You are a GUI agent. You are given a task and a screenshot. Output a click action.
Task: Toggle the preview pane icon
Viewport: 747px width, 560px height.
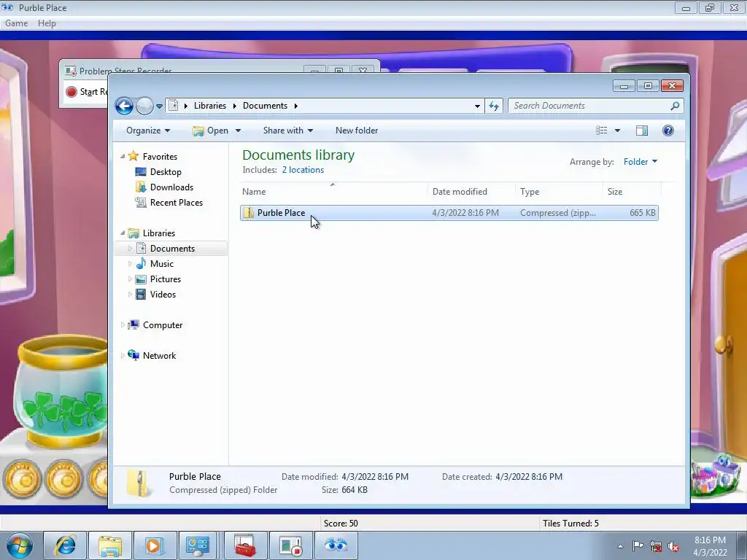pyautogui.click(x=642, y=131)
